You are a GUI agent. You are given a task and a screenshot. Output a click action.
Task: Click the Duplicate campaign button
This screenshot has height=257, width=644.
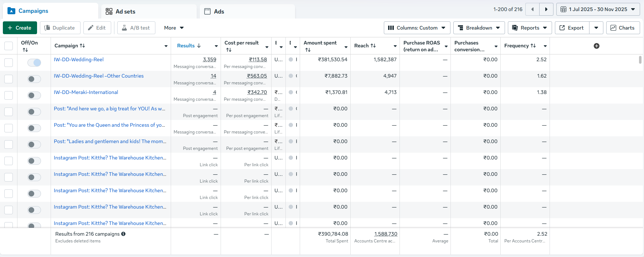pos(60,28)
